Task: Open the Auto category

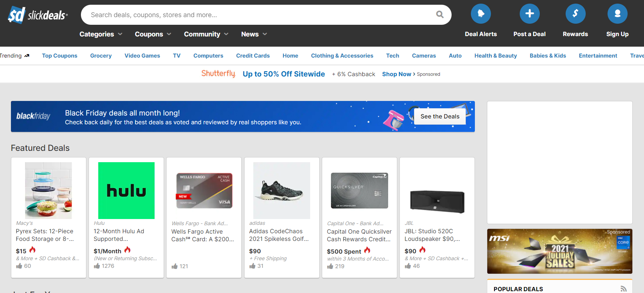Action: coord(455,56)
